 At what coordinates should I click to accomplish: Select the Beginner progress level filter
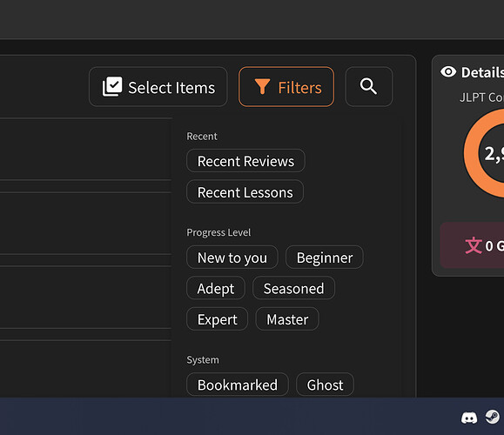pos(325,257)
